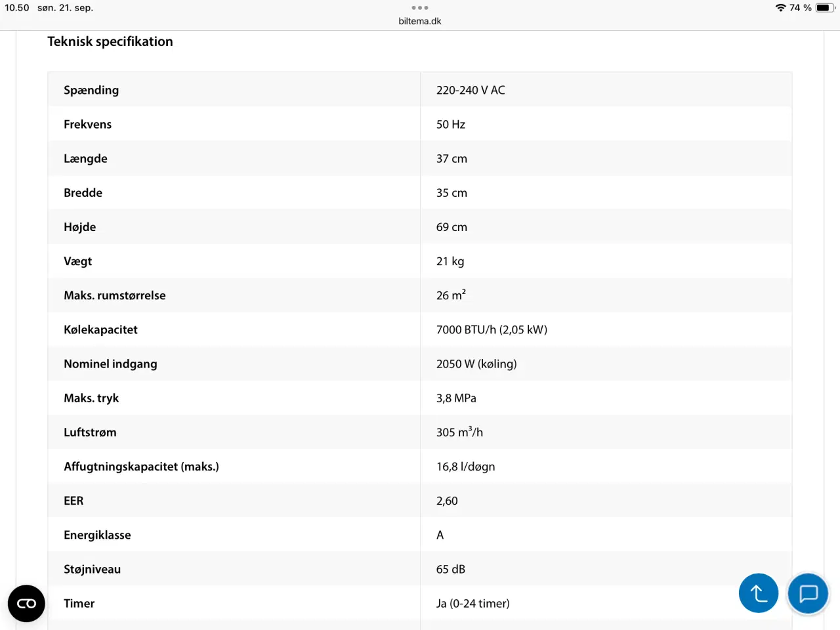Select the Timer row label
The height and width of the screenshot is (630, 840).
79,603
